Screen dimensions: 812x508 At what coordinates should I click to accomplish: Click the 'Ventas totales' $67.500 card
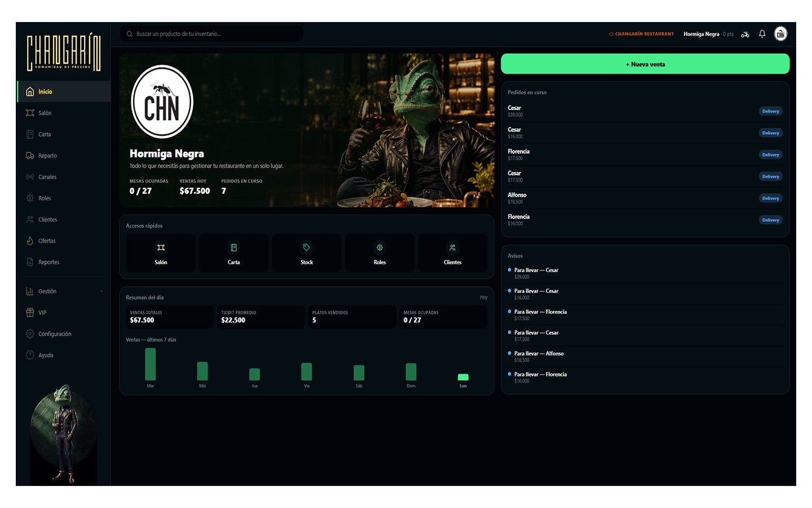point(170,317)
